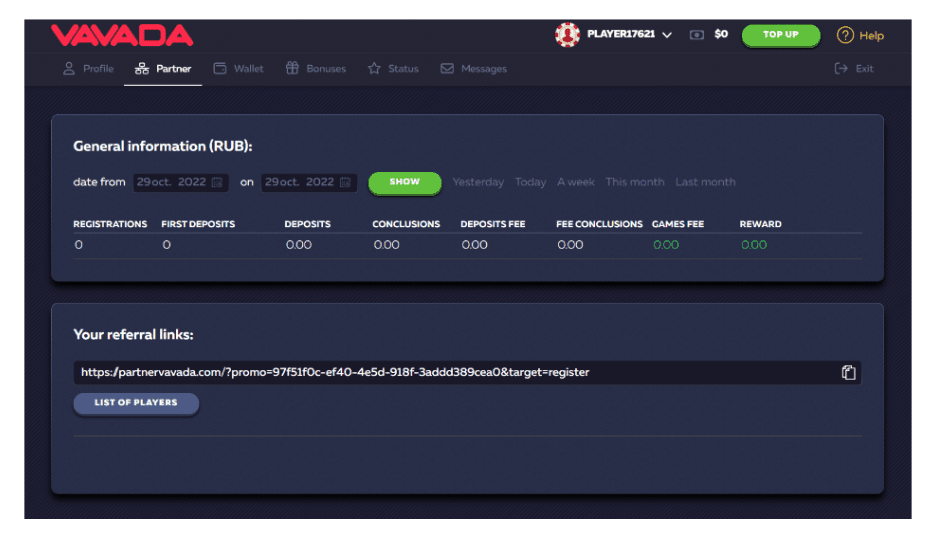The width and height of the screenshot is (936, 535).
Task: Click the Exit link
Action: click(864, 69)
